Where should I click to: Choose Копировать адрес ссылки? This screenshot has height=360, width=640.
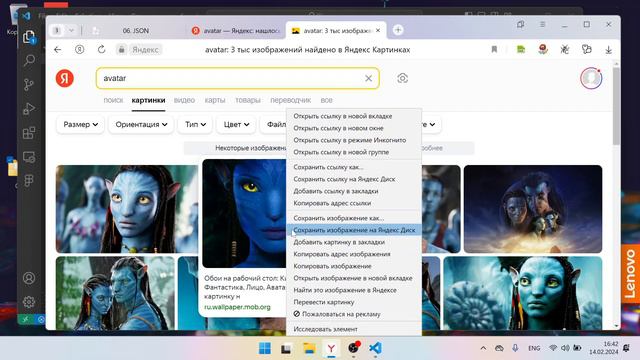(354, 203)
